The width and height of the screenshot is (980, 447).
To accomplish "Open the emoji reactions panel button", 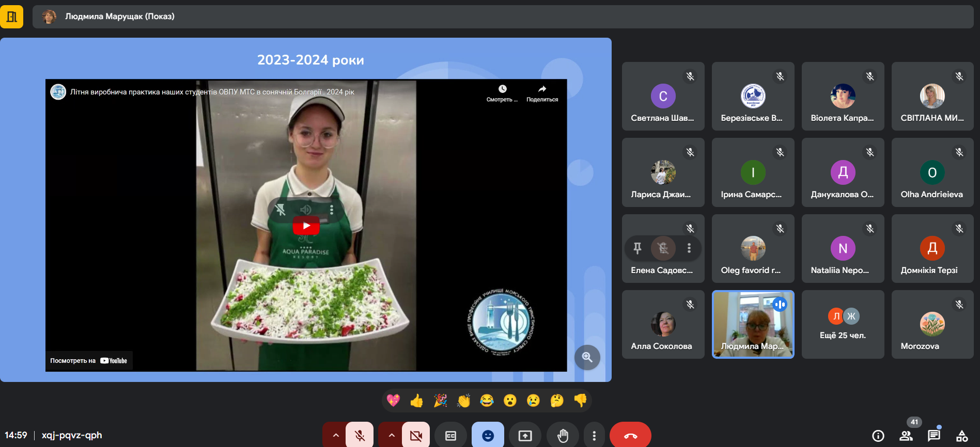I will [488, 436].
